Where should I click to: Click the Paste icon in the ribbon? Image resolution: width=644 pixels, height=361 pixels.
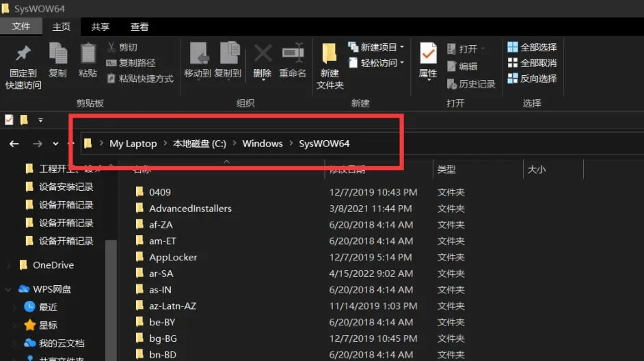[88, 55]
